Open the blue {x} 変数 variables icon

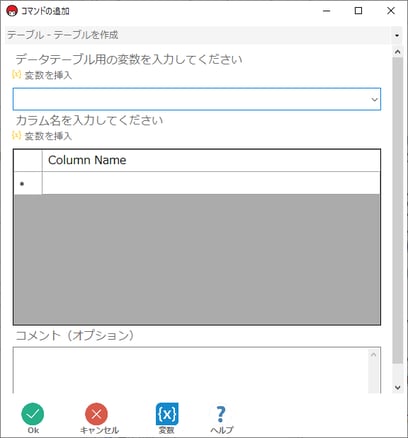[167, 414]
